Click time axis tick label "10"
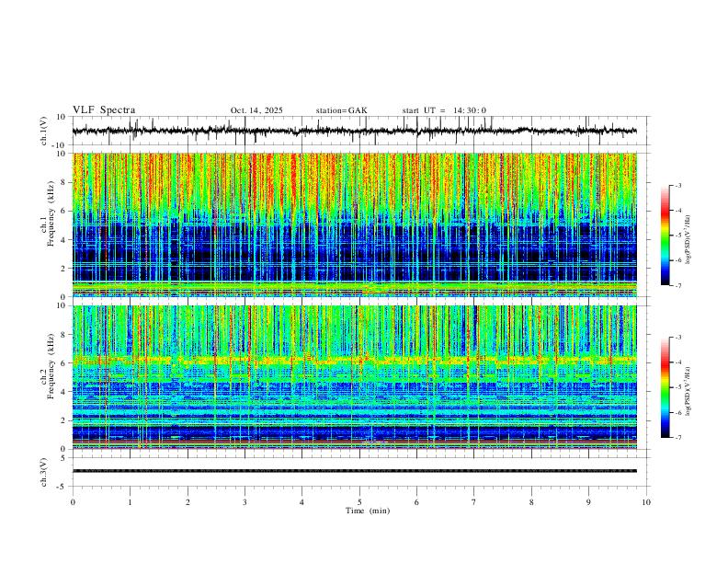This screenshot has height=563, width=728. (646, 502)
